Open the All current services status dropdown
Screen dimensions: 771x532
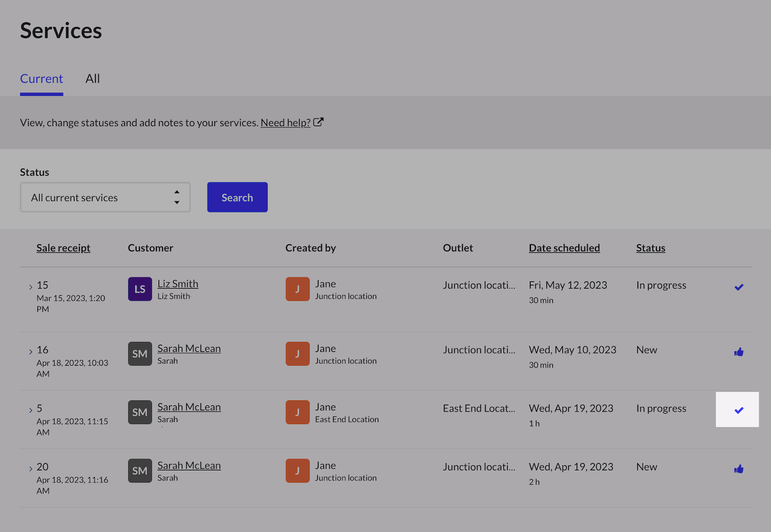click(105, 197)
